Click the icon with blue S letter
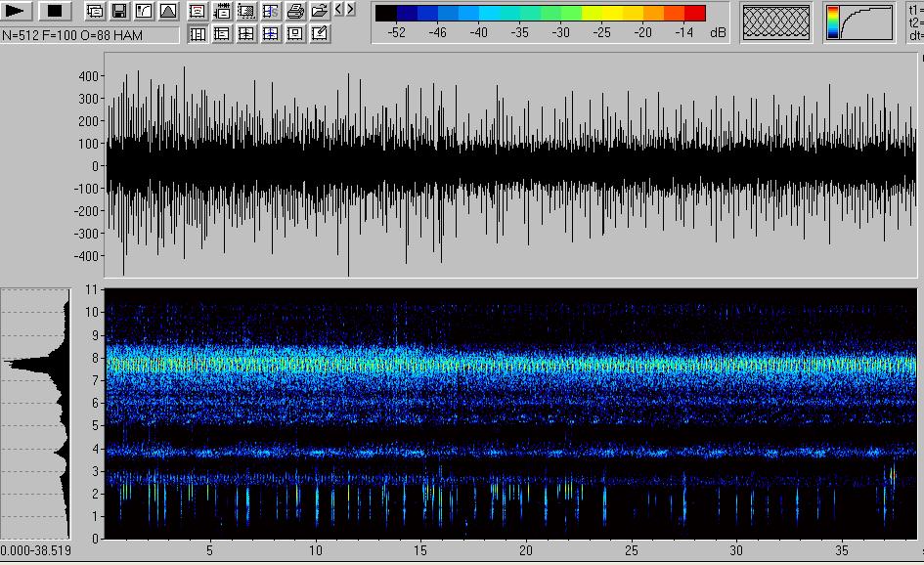 pyautogui.click(x=270, y=12)
